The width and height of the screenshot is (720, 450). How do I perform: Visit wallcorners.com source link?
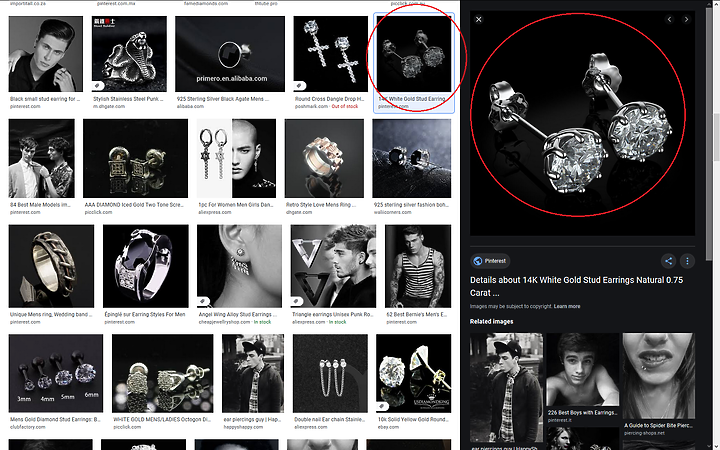tap(392, 212)
